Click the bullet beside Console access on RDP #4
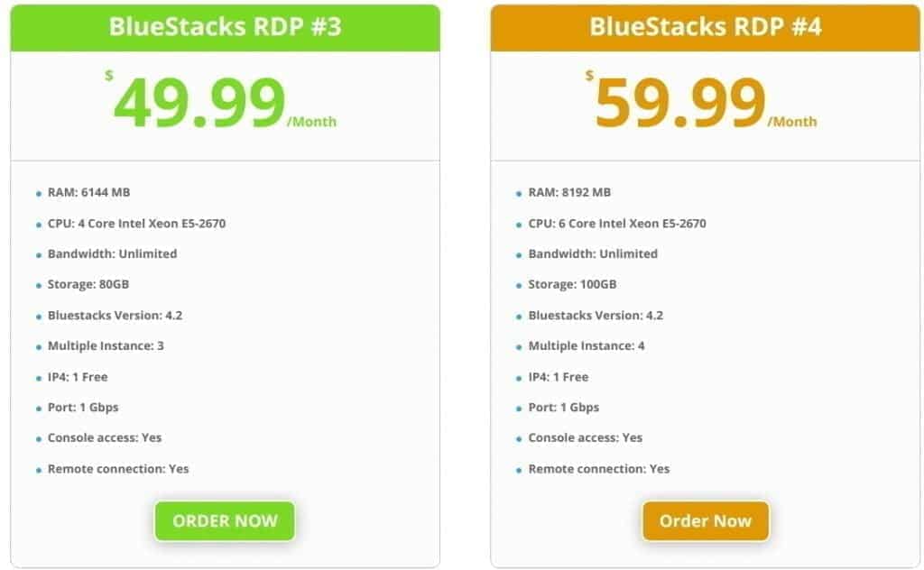 pyautogui.click(x=519, y=437)
